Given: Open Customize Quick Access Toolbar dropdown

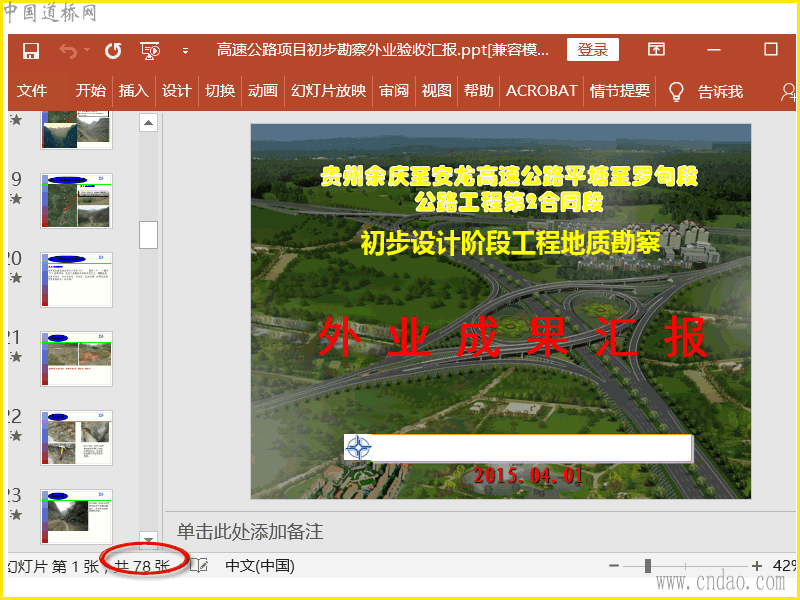Looking at the screenshot, I should (185, 51).
